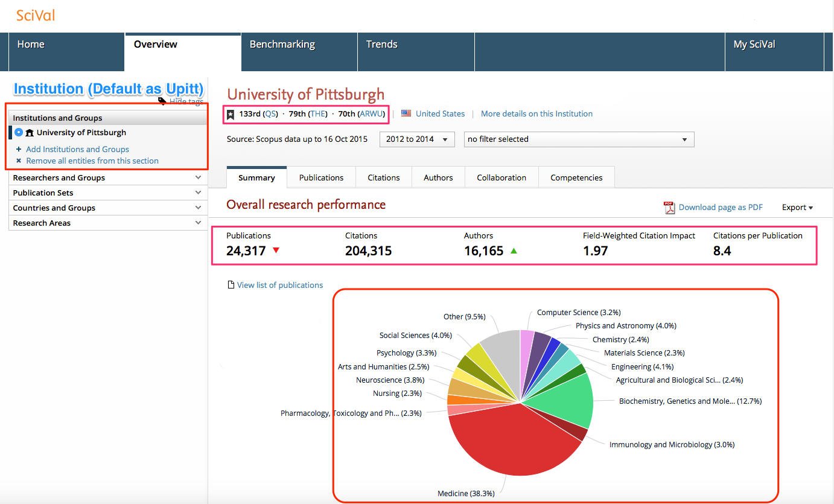This screenshot has width=834, height=504.
Task: Switch to the Benchmarking tab
Action: (282, 44)
